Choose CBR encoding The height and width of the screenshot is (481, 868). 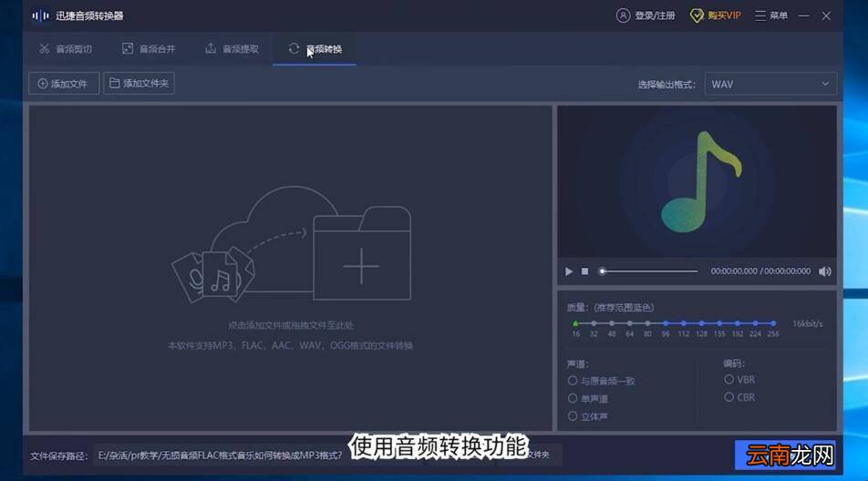(739, 397)
